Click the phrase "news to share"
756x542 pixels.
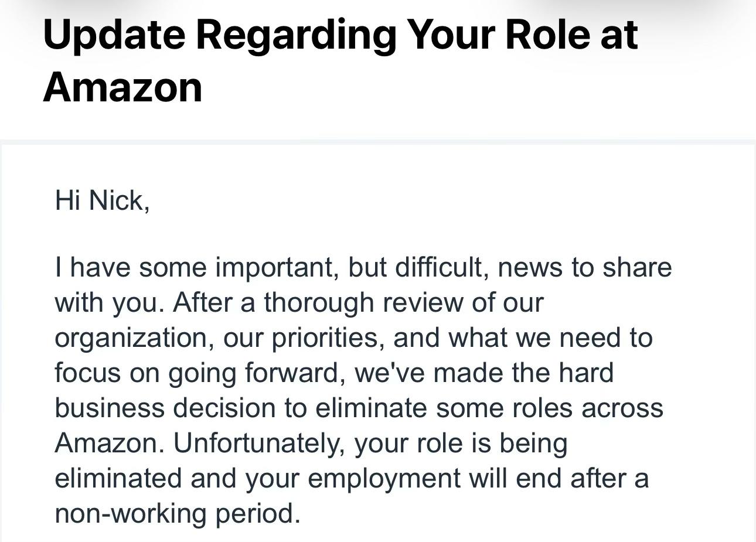[x=584, y=267]
